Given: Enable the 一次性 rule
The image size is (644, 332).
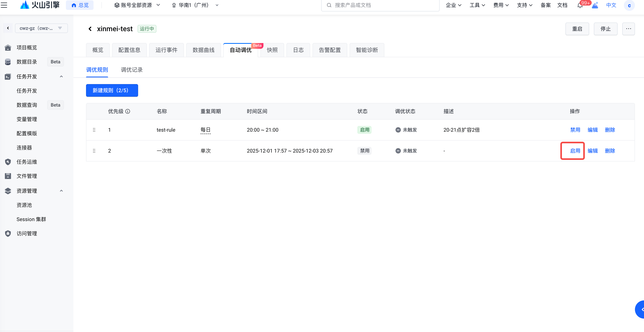Looking at the screenshot, I should tap(575, 151).
